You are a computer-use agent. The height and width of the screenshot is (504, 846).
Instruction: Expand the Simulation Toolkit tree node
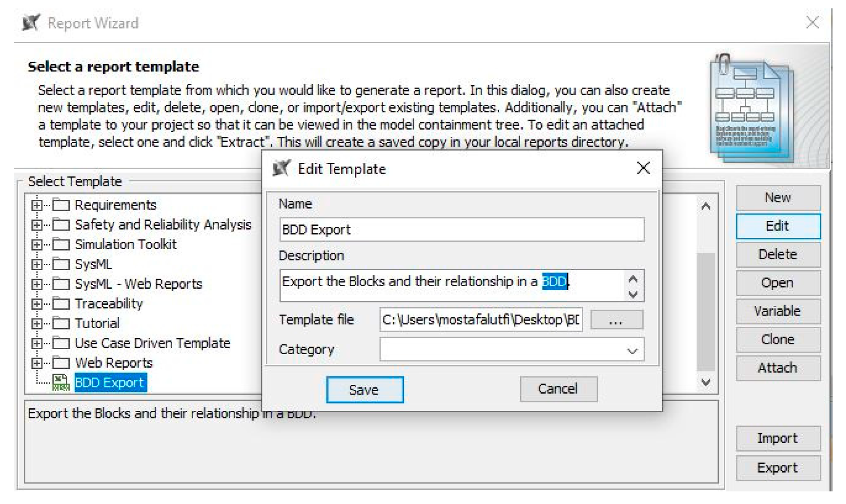[x=37, y=245]
